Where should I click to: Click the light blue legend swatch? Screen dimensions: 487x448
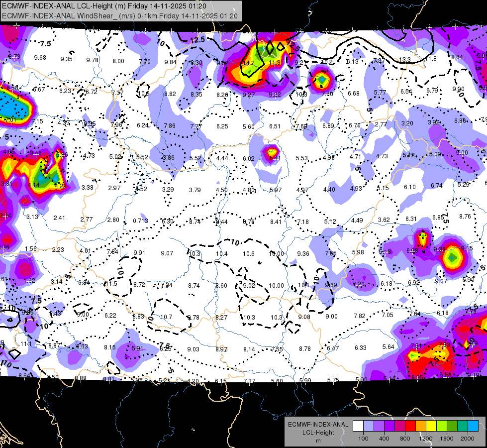pos(369,426)
